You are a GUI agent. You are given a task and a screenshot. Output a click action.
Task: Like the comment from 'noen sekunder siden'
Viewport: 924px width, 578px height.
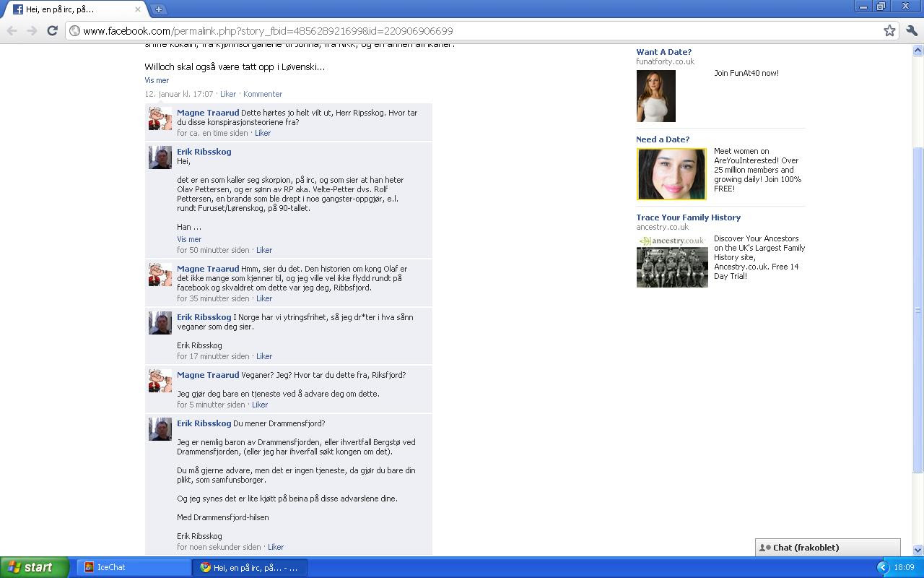(276, 547)
